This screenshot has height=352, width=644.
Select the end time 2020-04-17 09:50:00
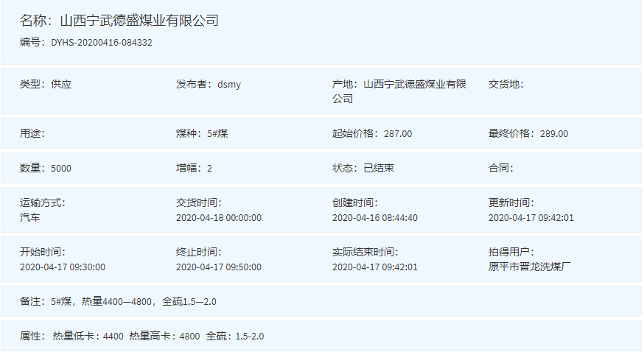pos(219,267)
